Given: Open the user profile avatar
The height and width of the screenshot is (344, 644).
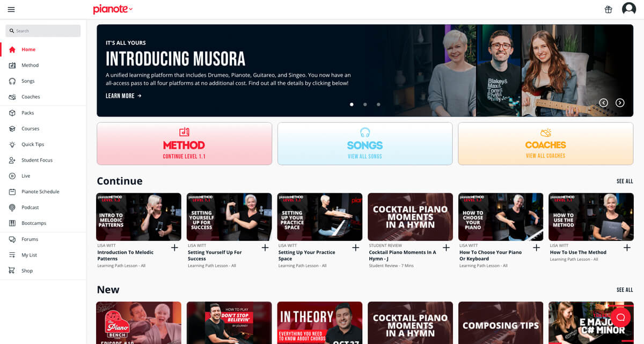Looking at the screenshot, I should coord(629,9).
